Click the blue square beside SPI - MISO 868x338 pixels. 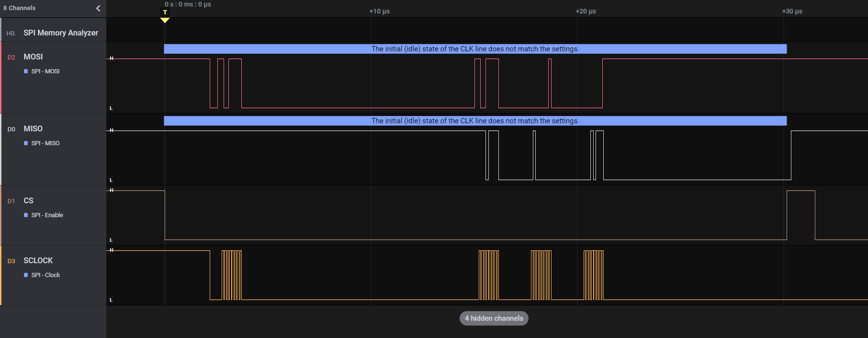26,143
